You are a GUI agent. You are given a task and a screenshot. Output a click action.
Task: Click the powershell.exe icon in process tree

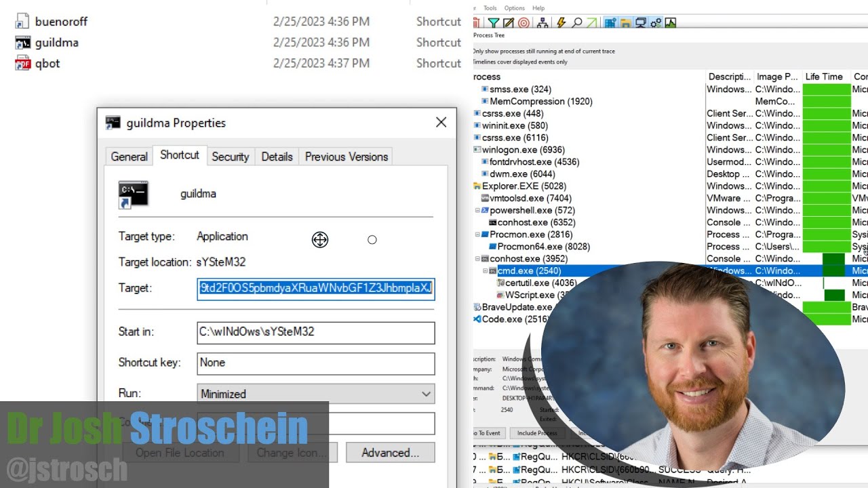tap(485, 210)
